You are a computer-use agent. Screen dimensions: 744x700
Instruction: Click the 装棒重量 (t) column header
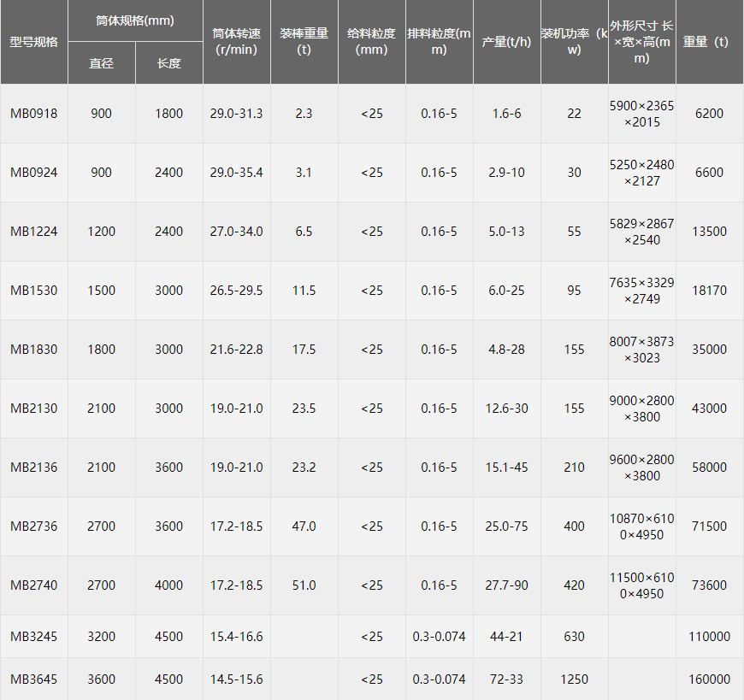tap(304, 42)
